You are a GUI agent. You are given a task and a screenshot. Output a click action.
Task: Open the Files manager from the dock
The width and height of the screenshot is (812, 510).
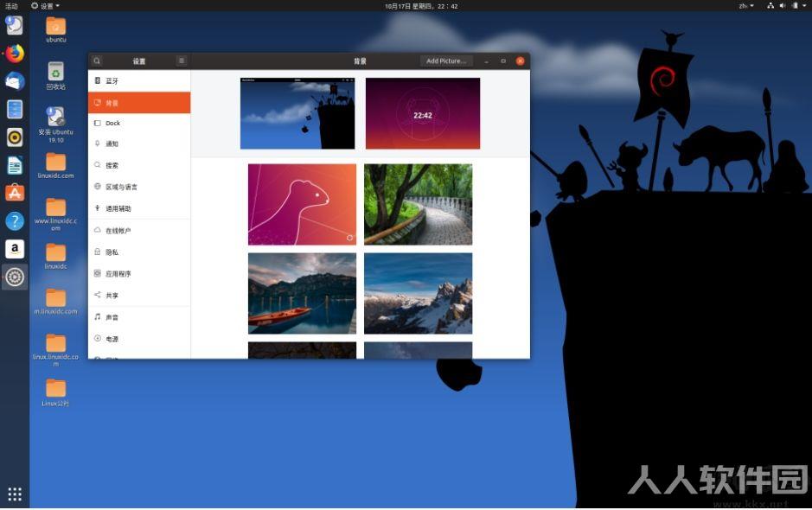click(15, 110)
